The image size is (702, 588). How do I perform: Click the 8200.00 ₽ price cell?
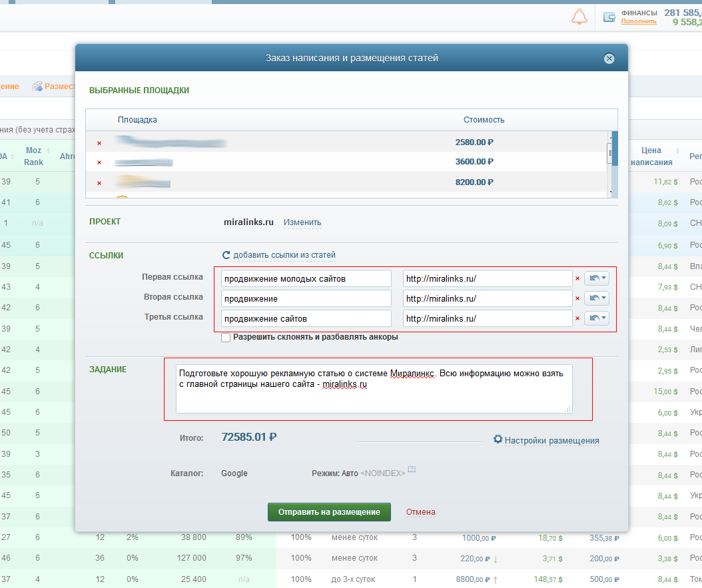point(474,182)
